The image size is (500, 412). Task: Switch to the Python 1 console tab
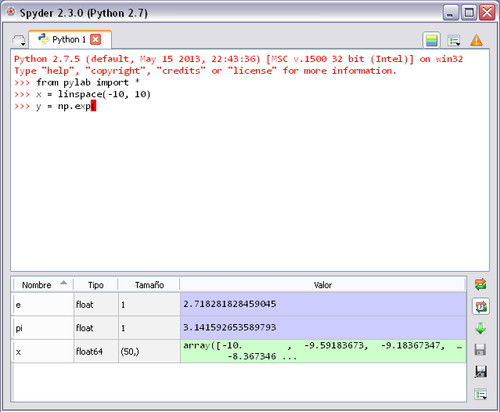pyautogui.click(x=70, y=40)
